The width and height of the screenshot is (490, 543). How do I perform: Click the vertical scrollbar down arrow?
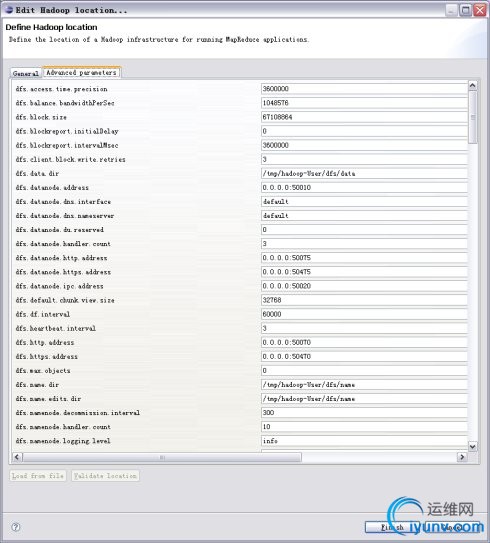pyautogui.click(x=472, y=446)
